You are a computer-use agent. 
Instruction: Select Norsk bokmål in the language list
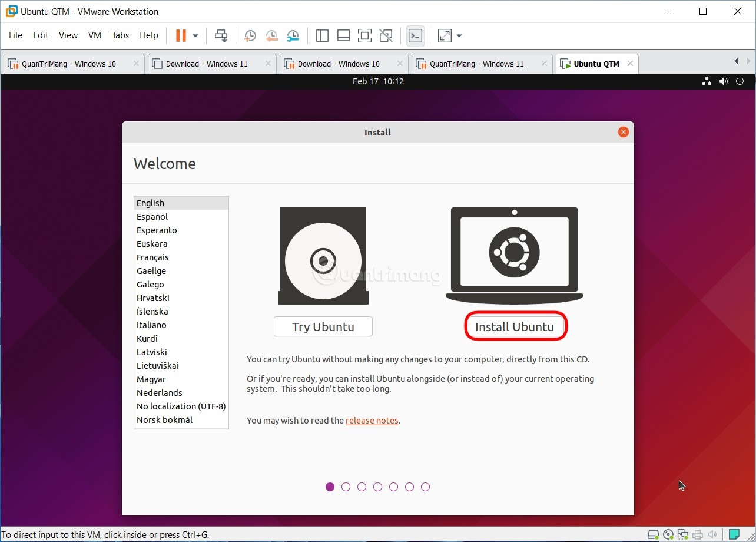(x=181, y=420)
